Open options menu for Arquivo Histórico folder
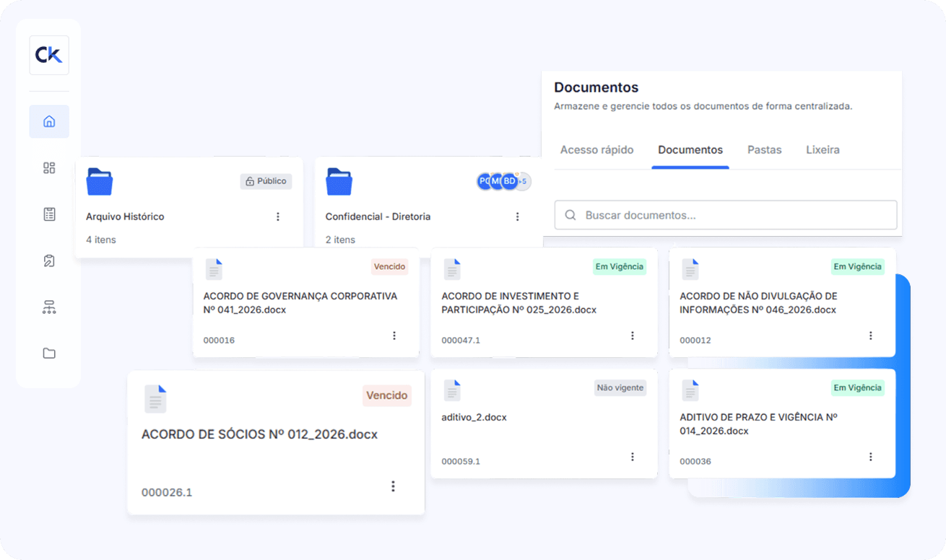Viewport: 946px width, 560px height. point(278,216)
